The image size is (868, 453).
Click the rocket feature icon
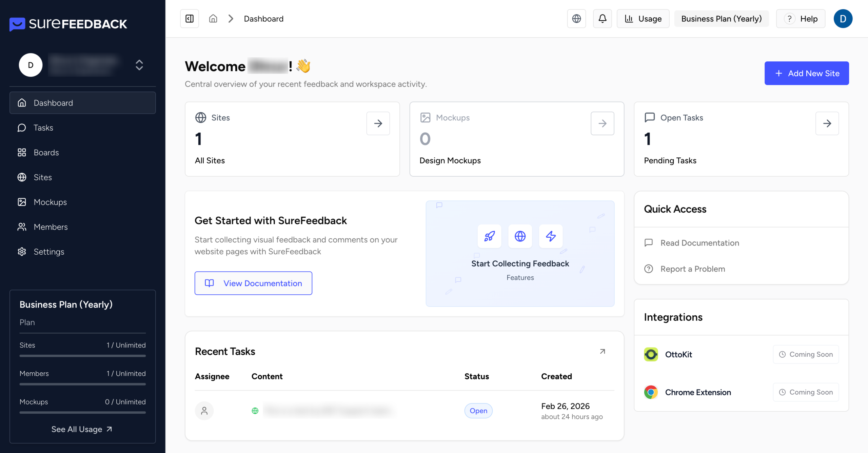pyautogui.click(x=489, y=236)
